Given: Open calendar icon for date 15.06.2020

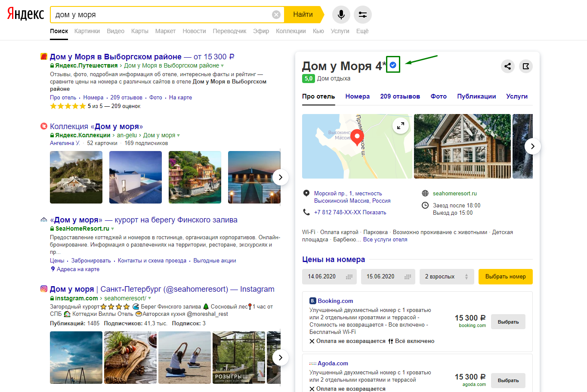Looking at the screenshot, I should (408, 277).
